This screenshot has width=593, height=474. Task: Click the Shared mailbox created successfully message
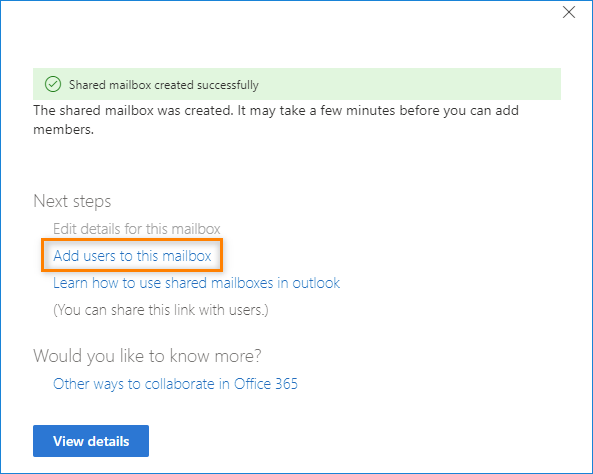click(x=164, y=85)
